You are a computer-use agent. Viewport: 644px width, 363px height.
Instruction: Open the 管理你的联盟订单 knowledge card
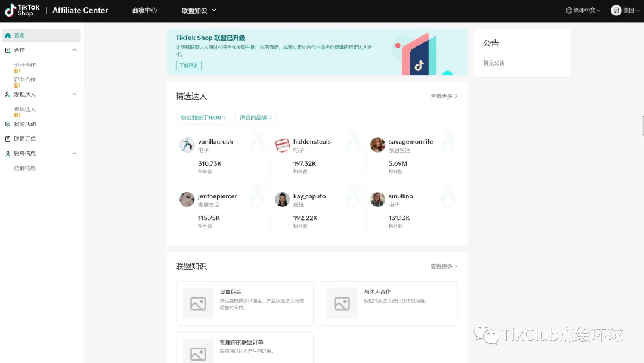(x=245, y=348)
